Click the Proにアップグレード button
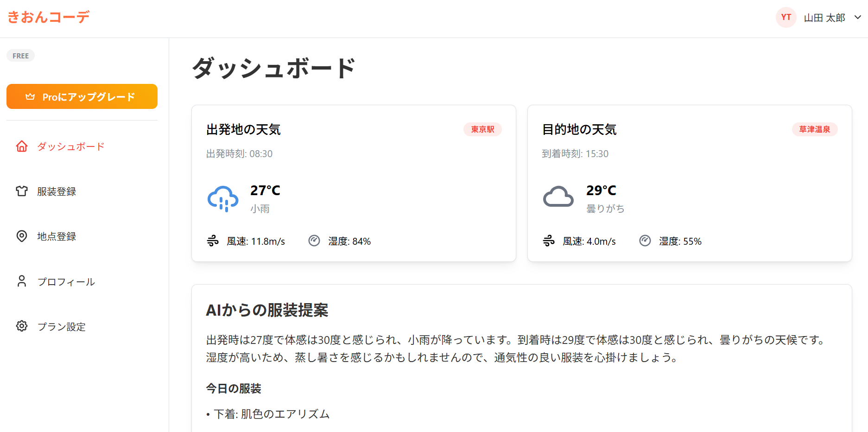The height and width of the screenshot is (432, 868). click(82, 96)
